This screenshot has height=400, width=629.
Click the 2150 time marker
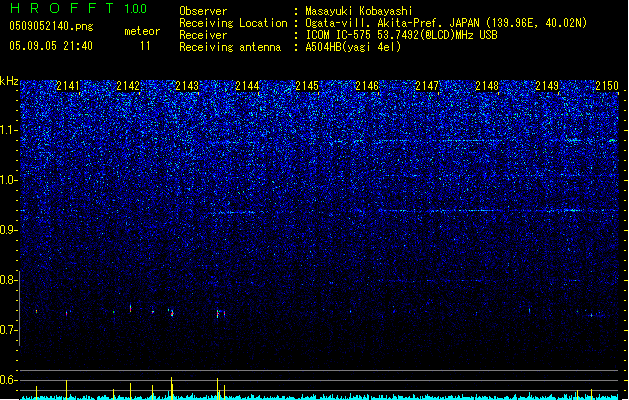point(607,86)
